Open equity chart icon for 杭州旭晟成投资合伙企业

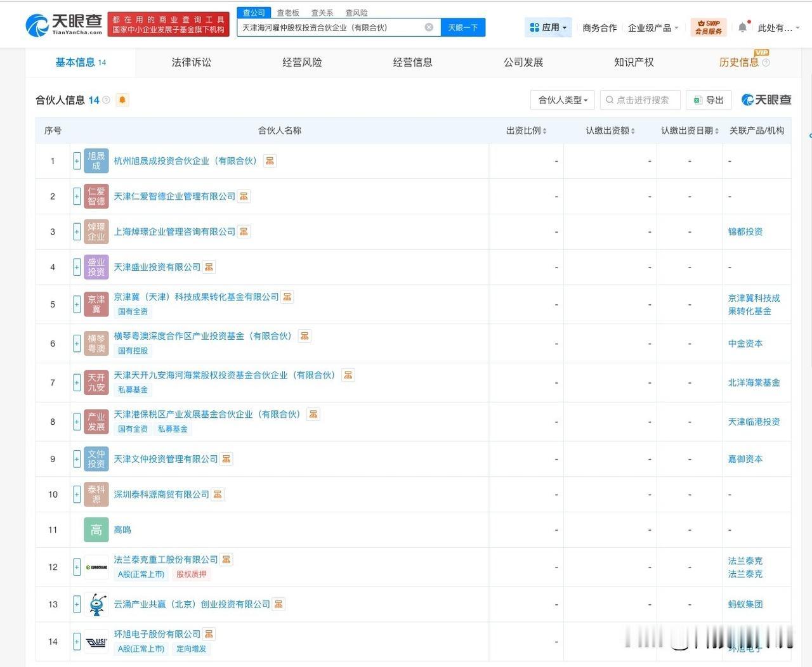(x=270, y=161)
